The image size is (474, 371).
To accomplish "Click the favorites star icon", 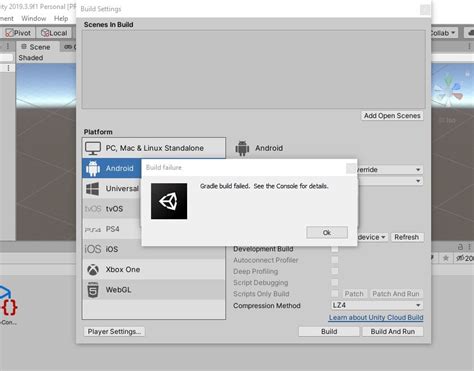I will tap(446, 258).
